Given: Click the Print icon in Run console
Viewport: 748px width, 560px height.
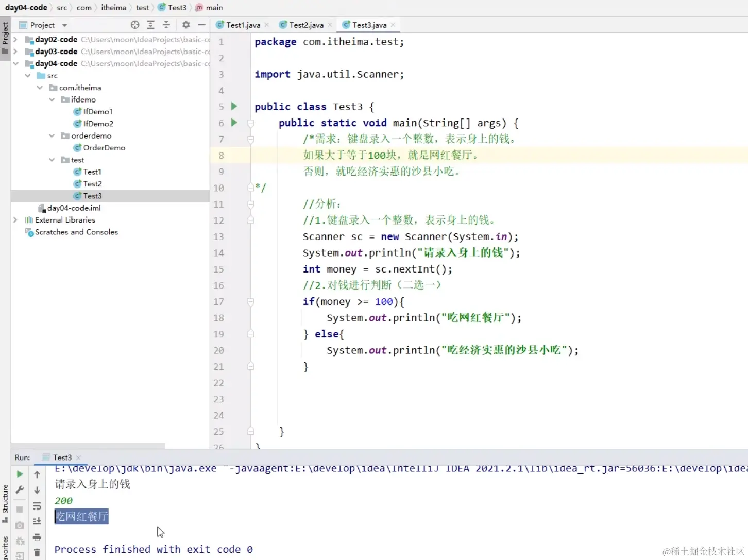Looking at the screenshot, I should [37, 537].
